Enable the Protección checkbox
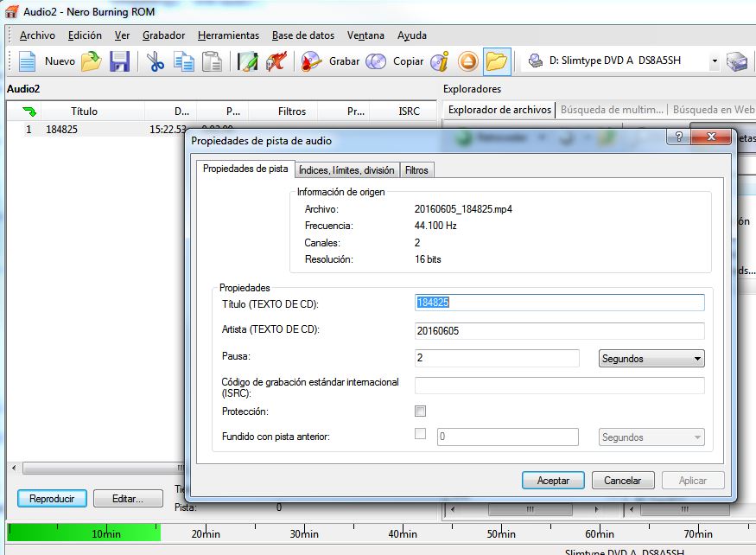Screen dimensions: 756x555 421,411
